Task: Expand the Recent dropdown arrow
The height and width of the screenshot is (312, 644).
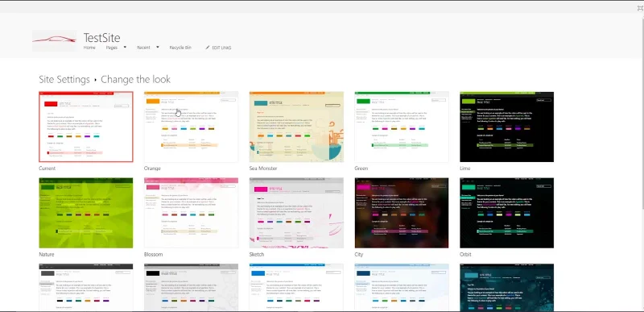Action: [158, 48]
